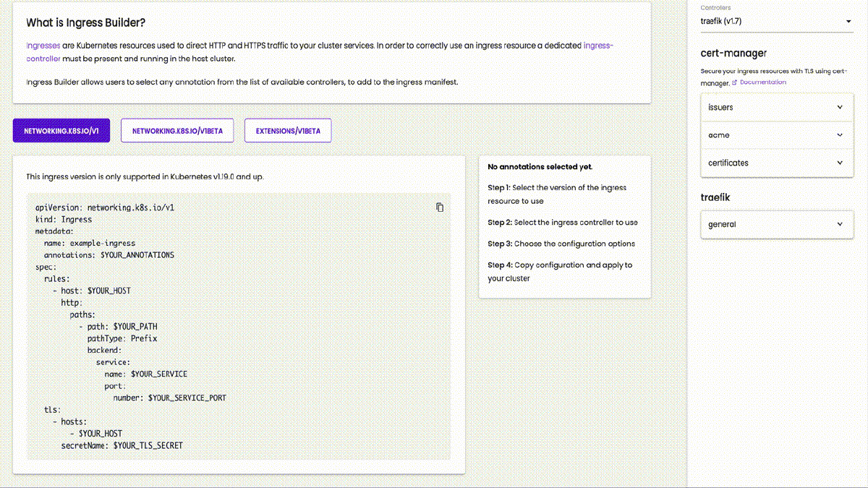Select the NETWORKING.K8S.IO/V1 version tab
Viewport: 868px width, 488px height.
[61, 131]
